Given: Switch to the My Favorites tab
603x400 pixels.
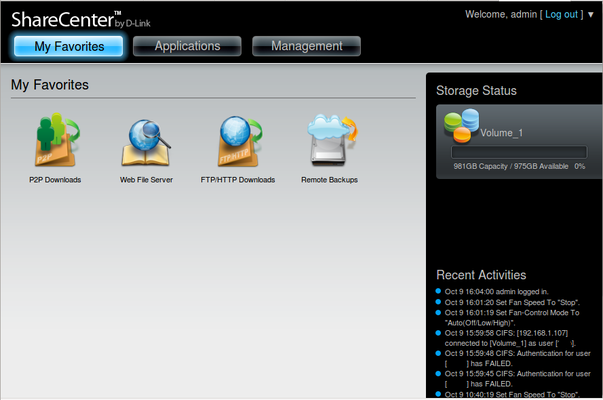Looking at the screenshot, I should [69, 47].
